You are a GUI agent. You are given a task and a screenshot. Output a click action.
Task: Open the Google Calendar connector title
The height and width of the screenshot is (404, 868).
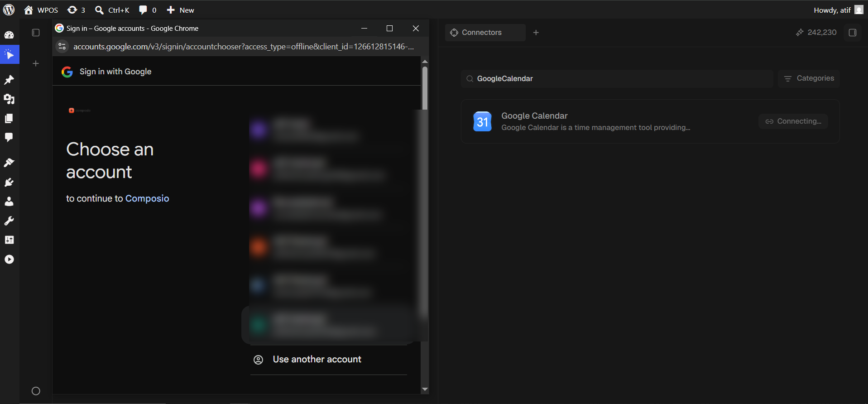534,116
